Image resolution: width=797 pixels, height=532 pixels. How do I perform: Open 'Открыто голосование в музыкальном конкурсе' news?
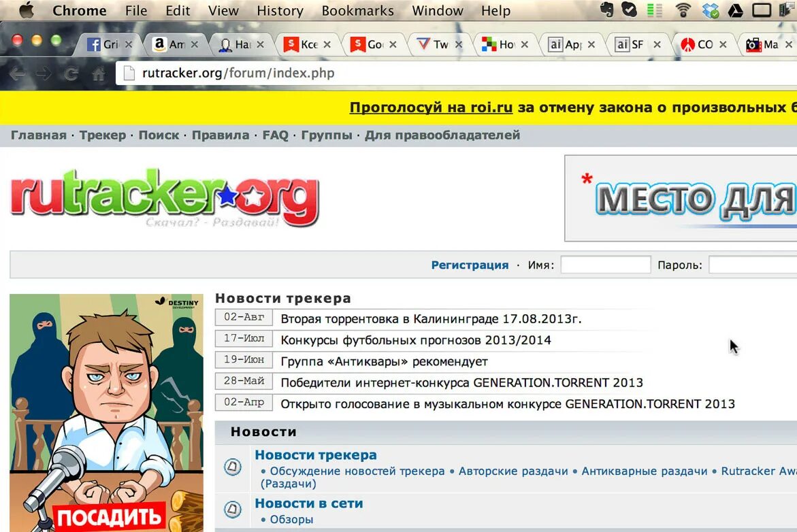tap(508, 404)
